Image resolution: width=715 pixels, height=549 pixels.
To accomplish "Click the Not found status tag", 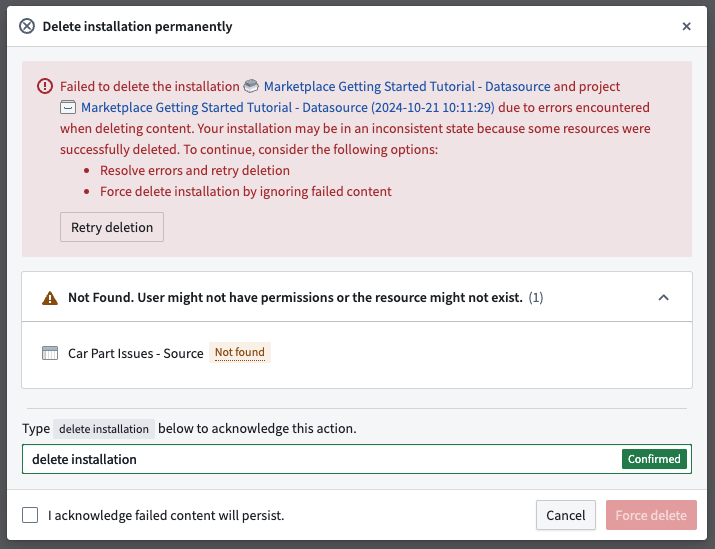I will click(240, 352).
